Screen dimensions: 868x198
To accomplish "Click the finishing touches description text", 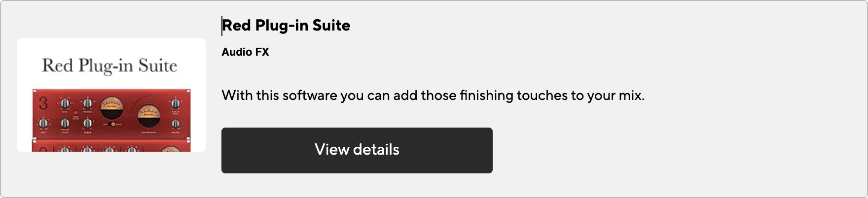I will point(433,95).
